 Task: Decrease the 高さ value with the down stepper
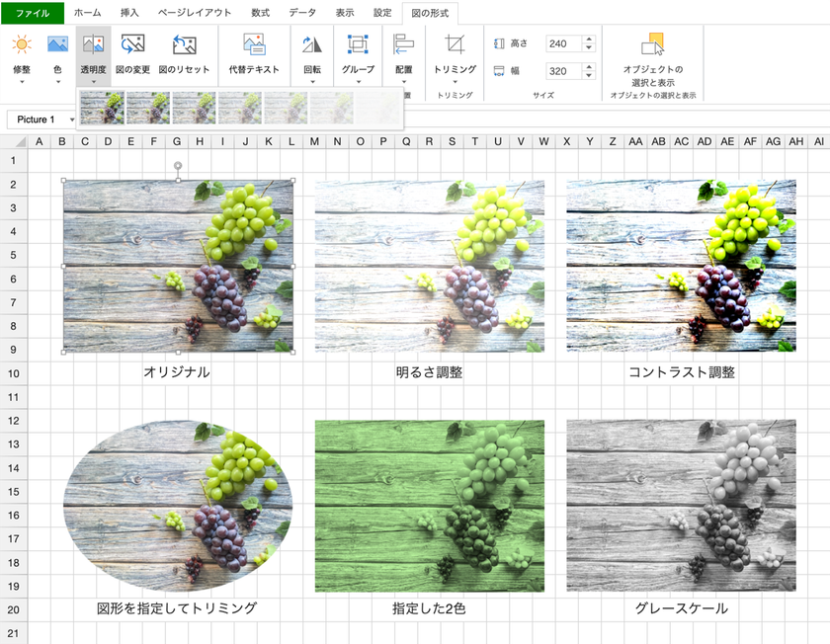[589, 47]
